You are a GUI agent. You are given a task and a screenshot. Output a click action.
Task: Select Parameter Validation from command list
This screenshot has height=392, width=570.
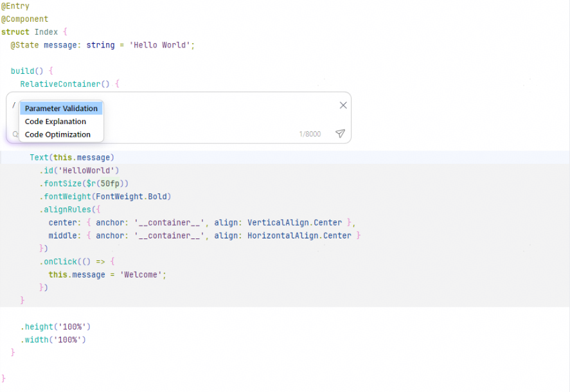coord(61,109)
